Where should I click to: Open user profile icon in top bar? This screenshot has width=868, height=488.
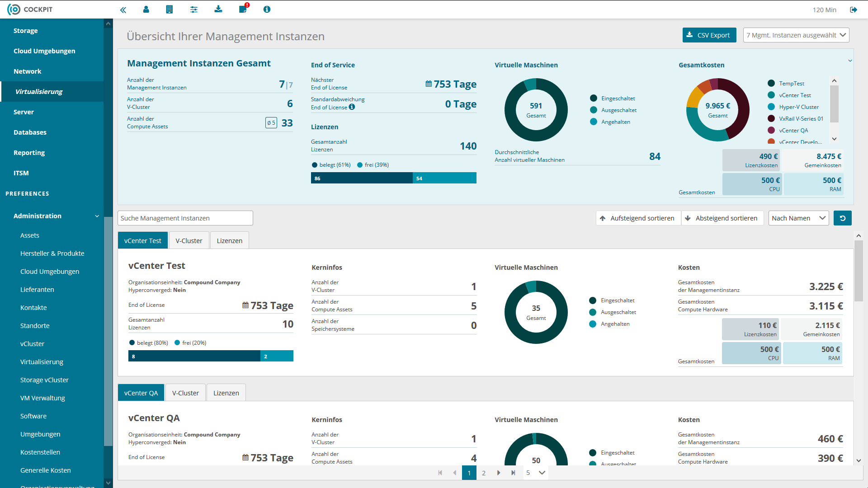[x=146, y=9]
